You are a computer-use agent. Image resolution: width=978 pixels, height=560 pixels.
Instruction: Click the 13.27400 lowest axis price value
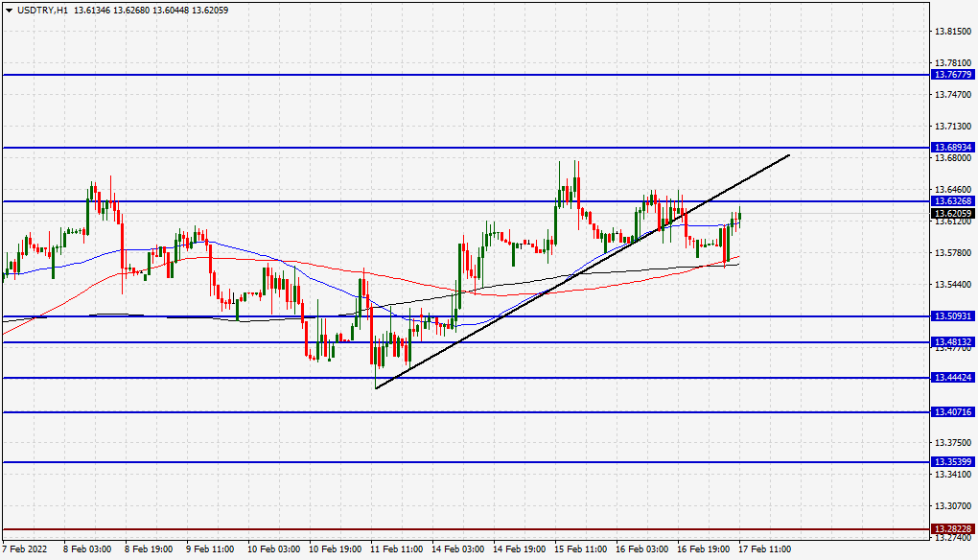coord(955,539)
